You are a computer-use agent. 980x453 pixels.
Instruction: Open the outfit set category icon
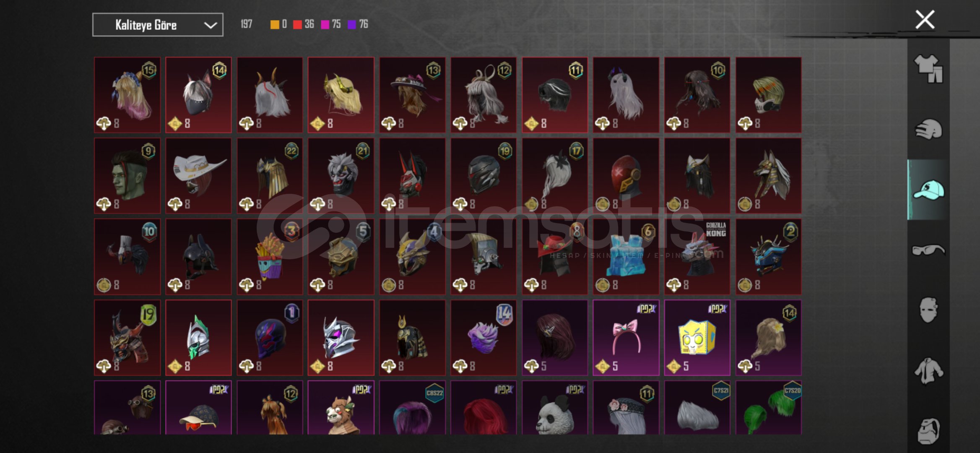pos(928,69)
